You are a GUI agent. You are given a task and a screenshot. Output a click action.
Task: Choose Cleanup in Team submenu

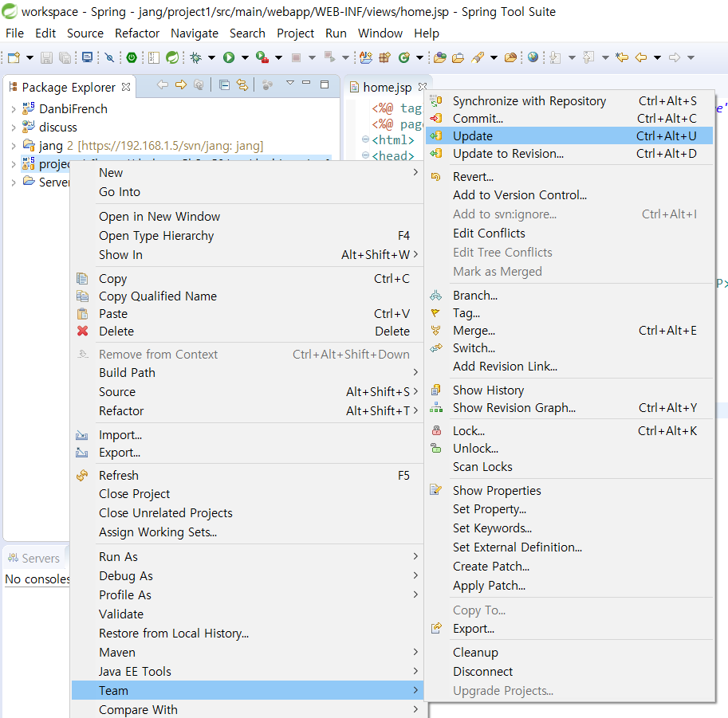(x=569, y=652)
